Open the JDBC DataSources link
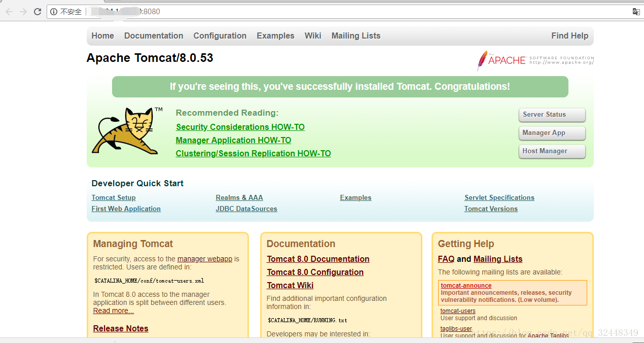The image size is (644, 343). click(x=246, y=209)
